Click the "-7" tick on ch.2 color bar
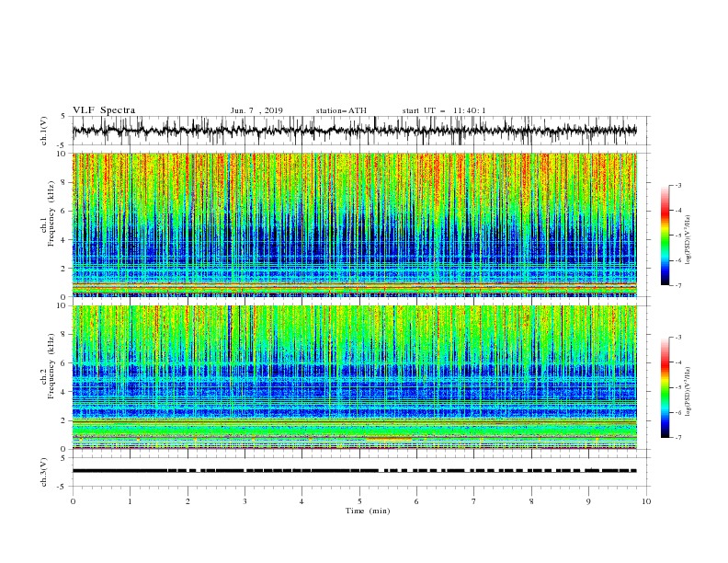 (x=678, y=438)
